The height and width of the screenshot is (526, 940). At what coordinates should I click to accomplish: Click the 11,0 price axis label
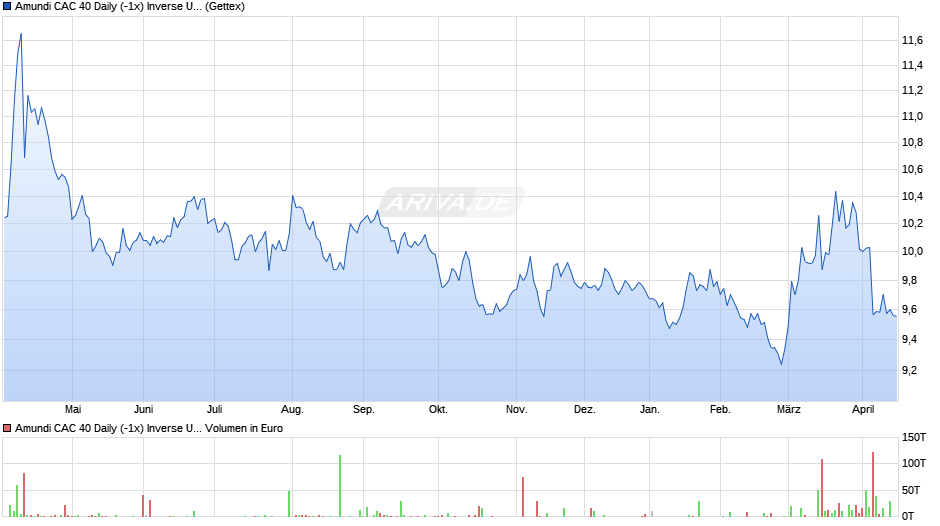[x=912, y=116]
